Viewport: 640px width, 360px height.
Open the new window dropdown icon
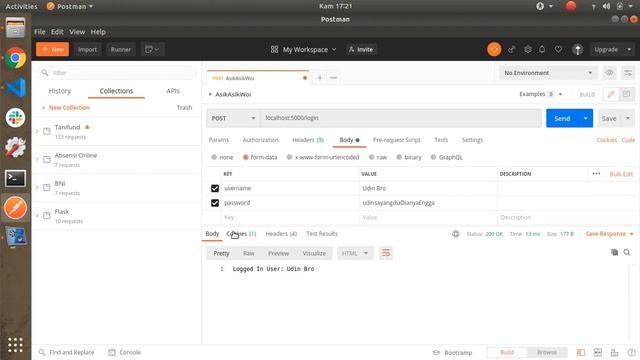[152, 49]
